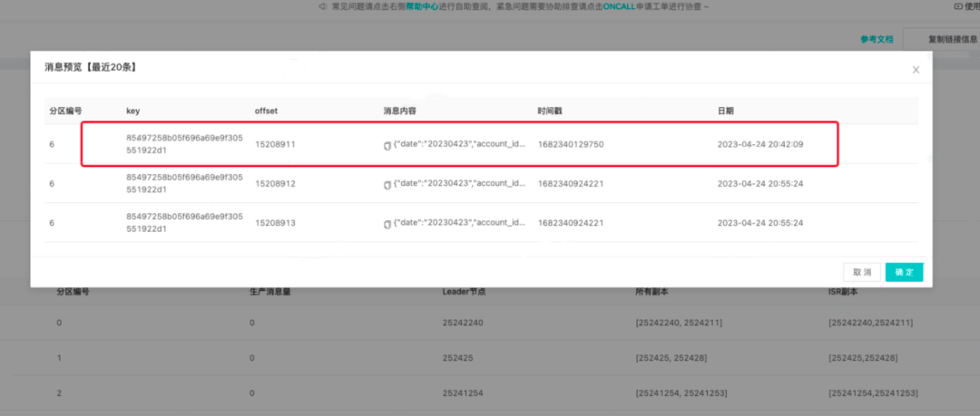
Task: Click the offset column header
Action: coord(266,111)
